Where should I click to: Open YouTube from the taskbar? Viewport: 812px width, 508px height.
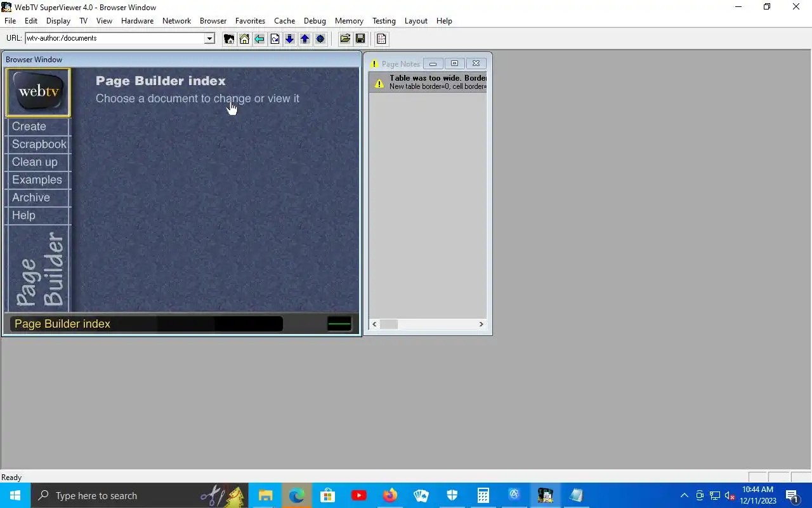pos(358,495)
